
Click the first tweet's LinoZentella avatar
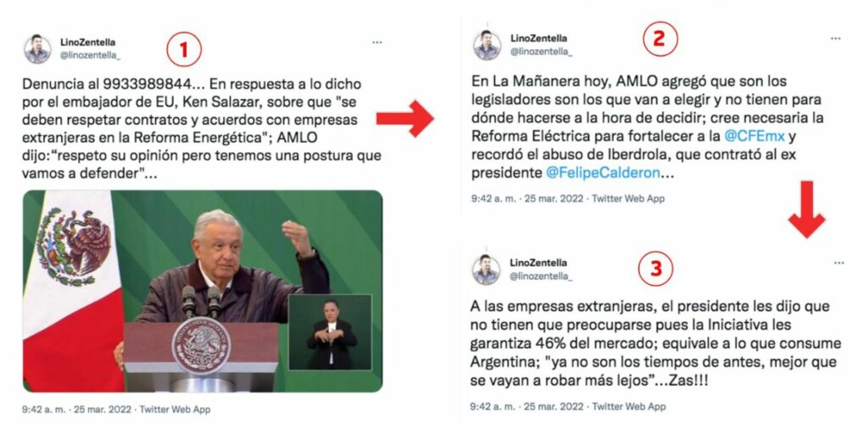(37, 49)
